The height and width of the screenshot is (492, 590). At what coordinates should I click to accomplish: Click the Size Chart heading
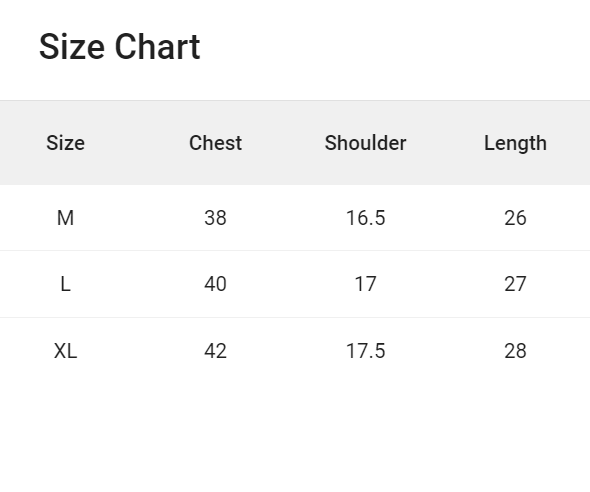click(x=120, y=47)
